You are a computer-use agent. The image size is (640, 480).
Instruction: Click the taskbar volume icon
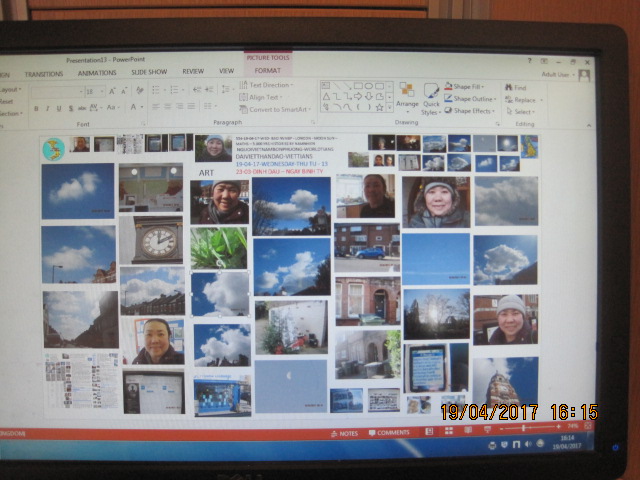point(529,444)
